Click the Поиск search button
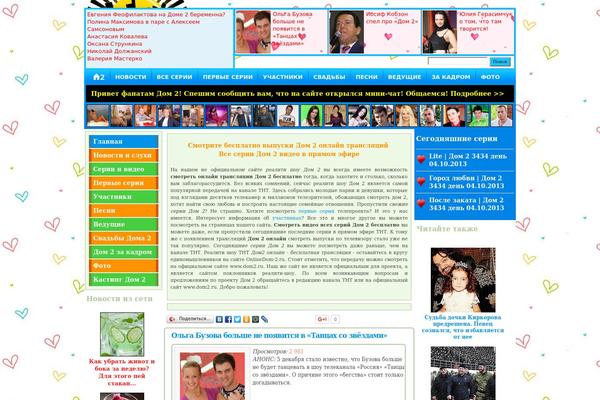Image resolution: width=600 pixels, height=400 pixels. coord(500,62)
